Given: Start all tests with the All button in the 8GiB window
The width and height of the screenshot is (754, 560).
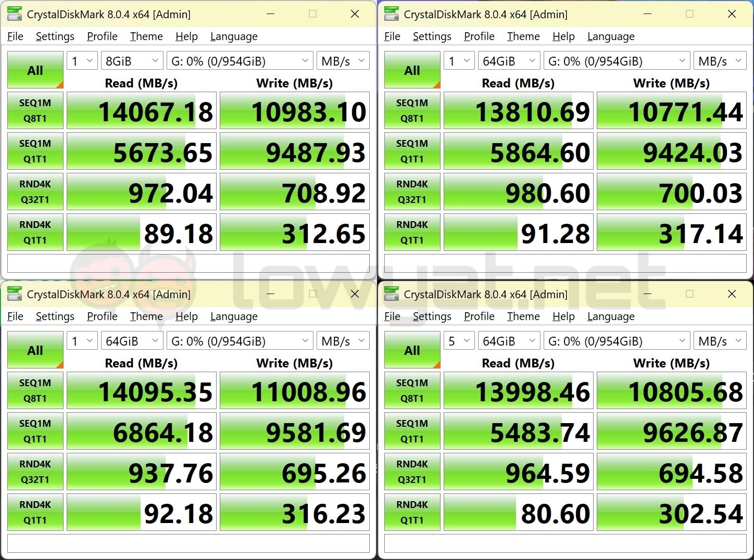Looking at the screenshot, I should coord(35,70).
